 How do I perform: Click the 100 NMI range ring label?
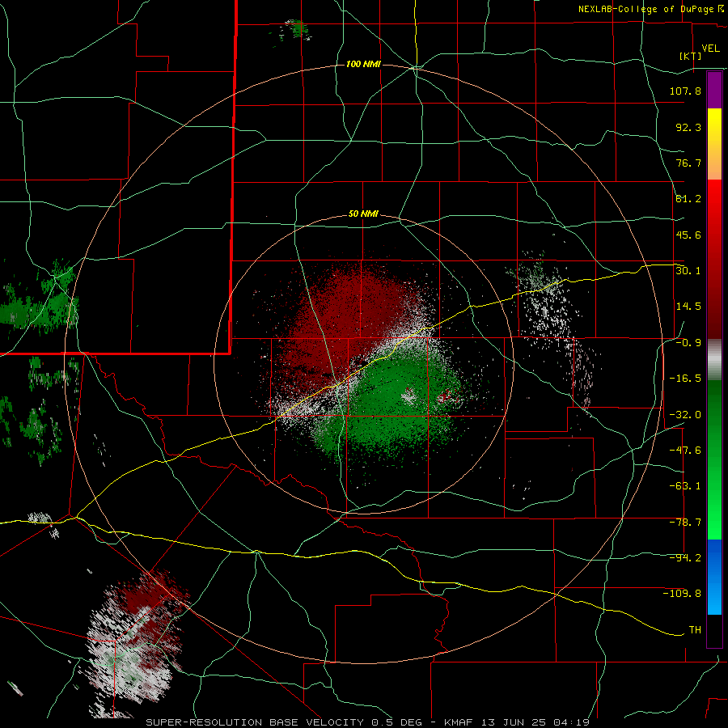pos(363,64)
